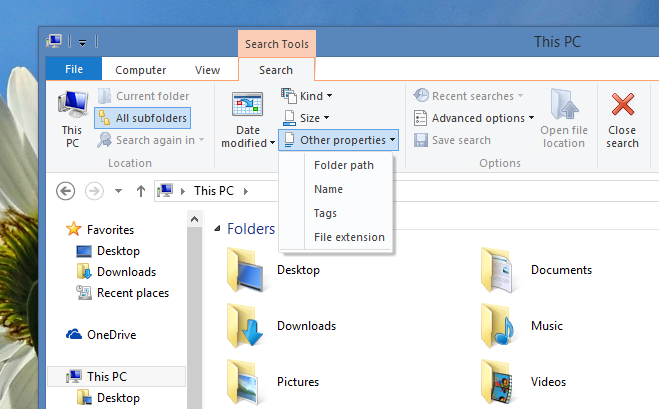Expand the arrow after This PC in address bar
Image resolution: width=659 pixels, height=409 pixels.
246,191
